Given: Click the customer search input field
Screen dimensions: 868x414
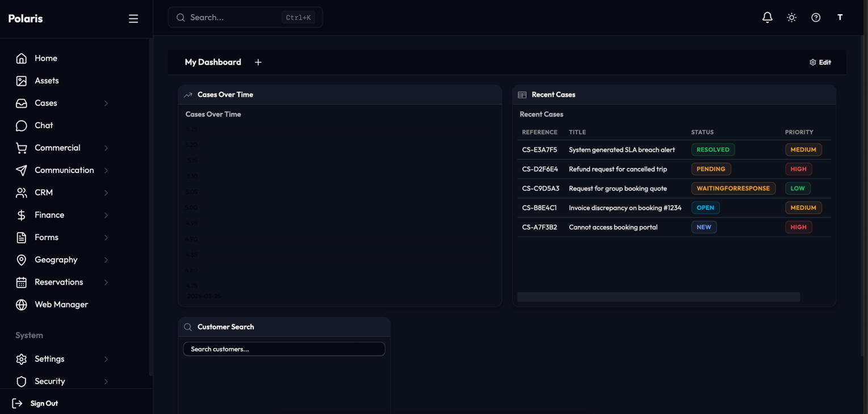Looking at the screenshot, I should pyautogui.click(x=284, y=349).
